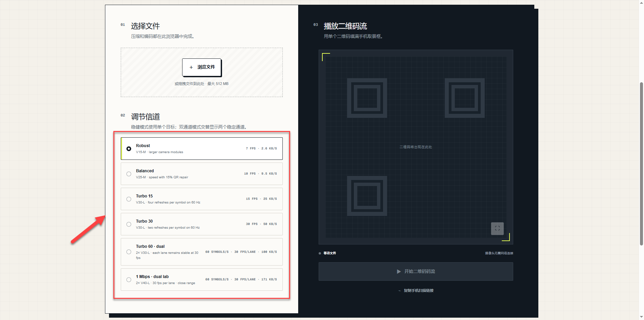Click the scrollbar down arrow
The height and width of the screenshot is (320, 644).
click(x=641, y=317)
